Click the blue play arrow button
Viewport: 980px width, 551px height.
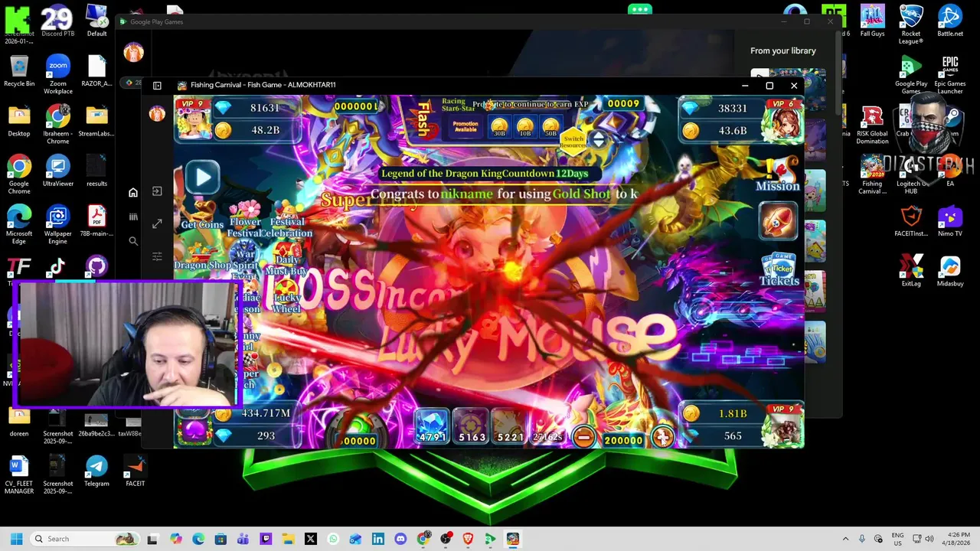(x=203, y=178)
